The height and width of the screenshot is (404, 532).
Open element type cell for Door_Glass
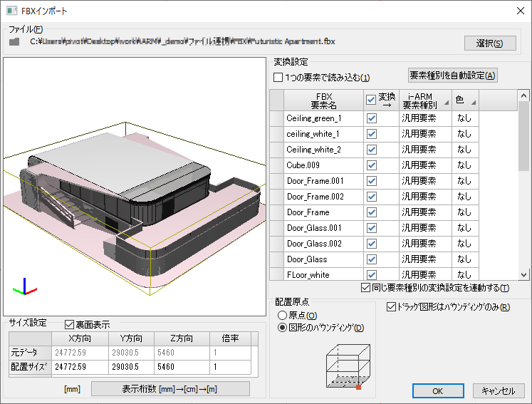425,259
